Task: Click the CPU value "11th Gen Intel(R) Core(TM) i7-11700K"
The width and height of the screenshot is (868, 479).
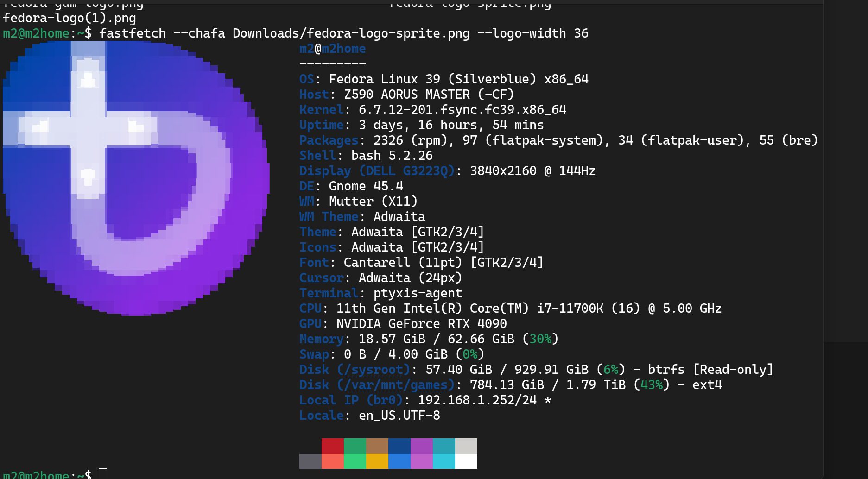Action: click(x=470, y=309)
